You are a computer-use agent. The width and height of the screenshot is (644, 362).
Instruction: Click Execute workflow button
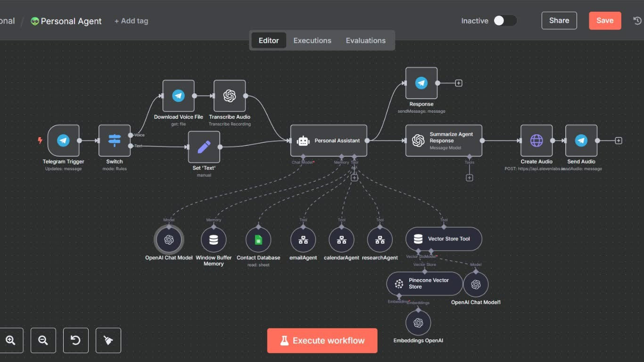322,341
